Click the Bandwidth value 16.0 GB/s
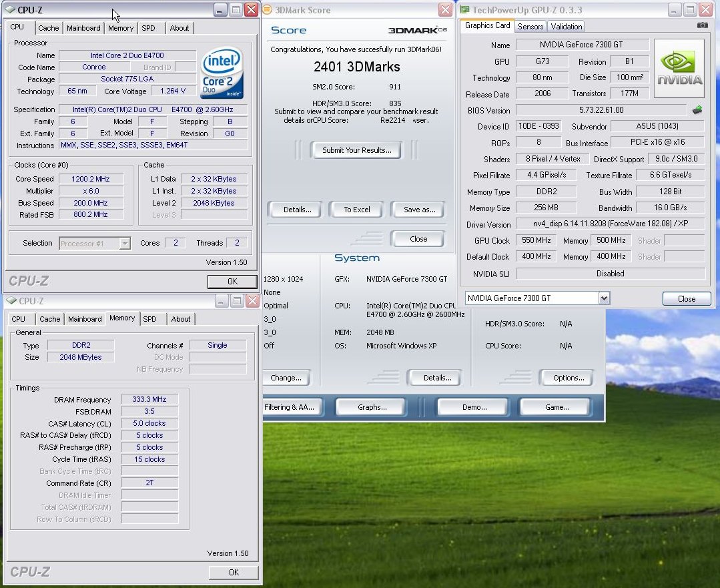Screen dimensions: 720x588 pyautogui.click(x=670, y=208)
